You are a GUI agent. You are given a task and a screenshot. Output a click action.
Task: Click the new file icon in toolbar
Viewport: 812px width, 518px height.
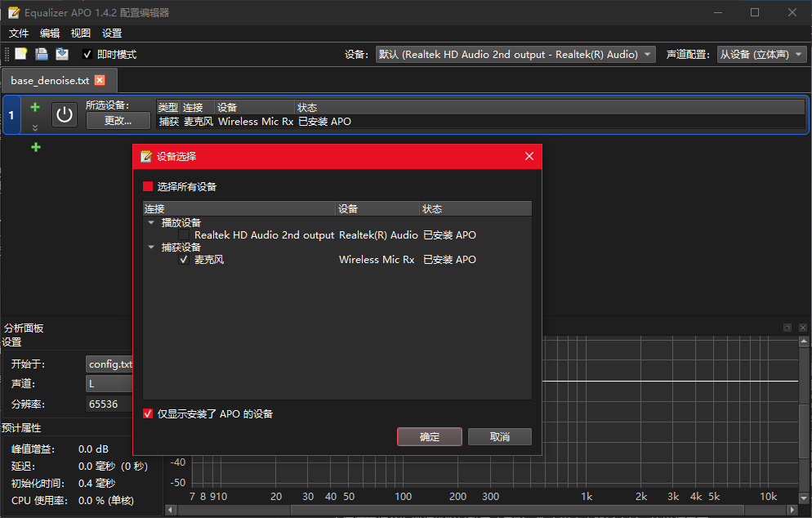point(20,54)
